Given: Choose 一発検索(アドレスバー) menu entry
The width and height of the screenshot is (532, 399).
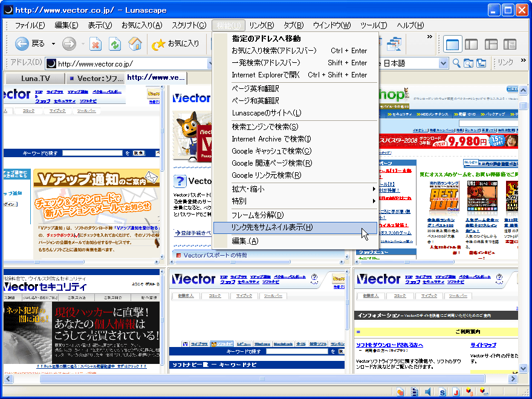Looking at the screenshot, I should [295, 63].
